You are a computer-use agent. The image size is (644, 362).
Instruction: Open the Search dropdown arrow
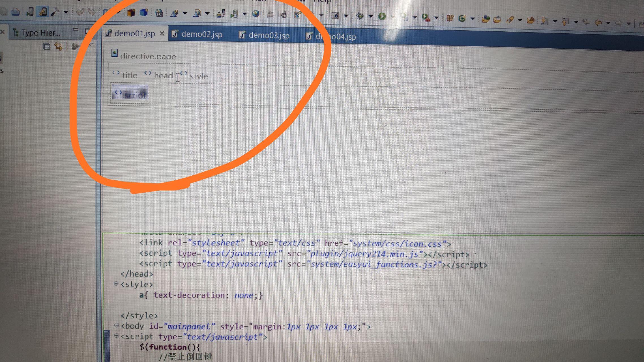[520, 20]
